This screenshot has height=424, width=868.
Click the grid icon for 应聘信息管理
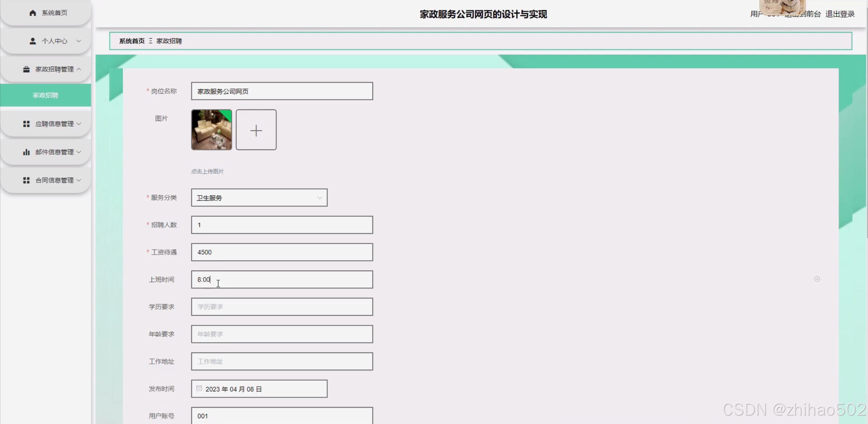[26, 124]
